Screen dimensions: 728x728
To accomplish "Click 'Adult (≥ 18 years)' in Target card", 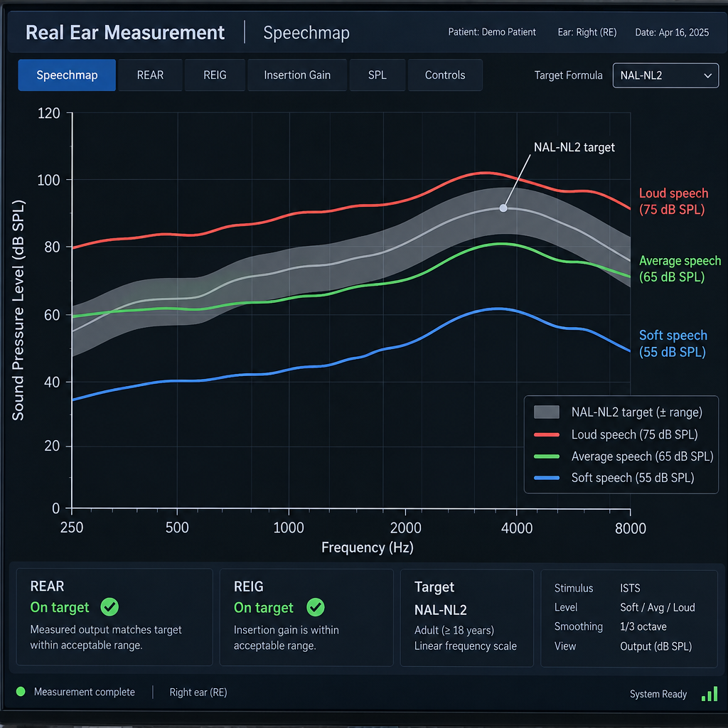I will tap(454, 630).
